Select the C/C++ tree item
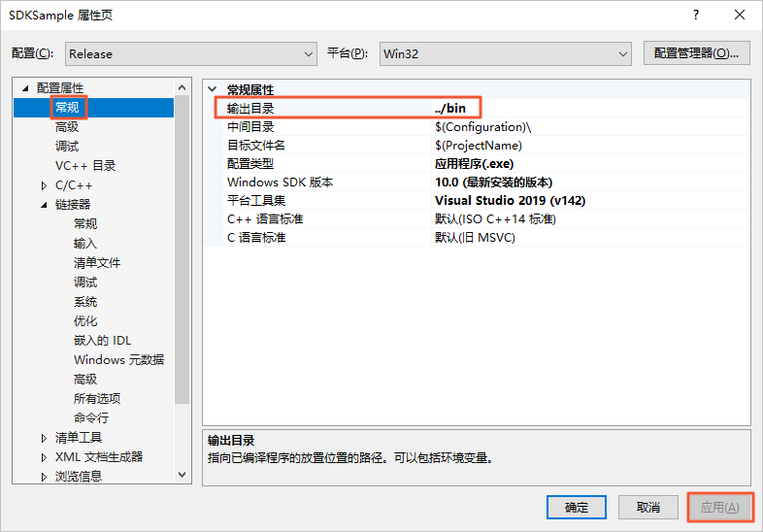 (74, 185)
